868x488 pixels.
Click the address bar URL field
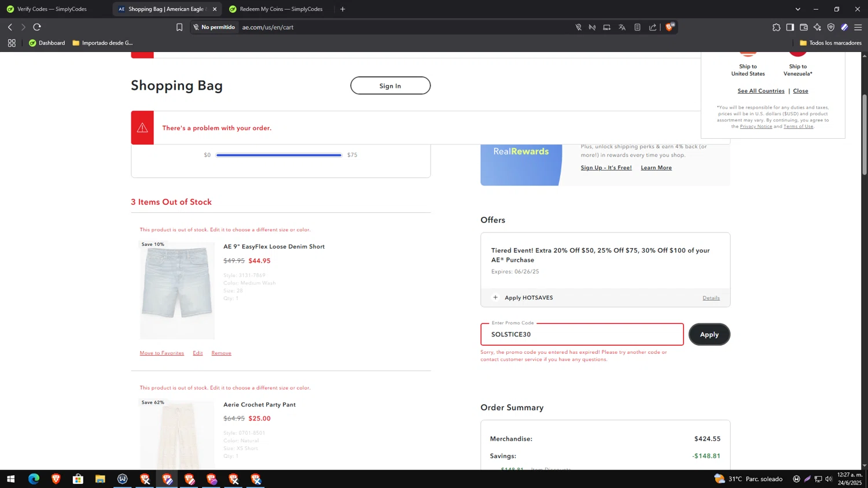[x=405, y=27]
